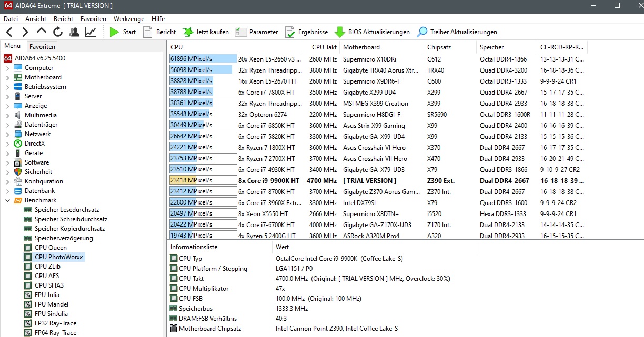
Task: Open Parameter settings from the toolbar
Action: (x=256, y=32)
